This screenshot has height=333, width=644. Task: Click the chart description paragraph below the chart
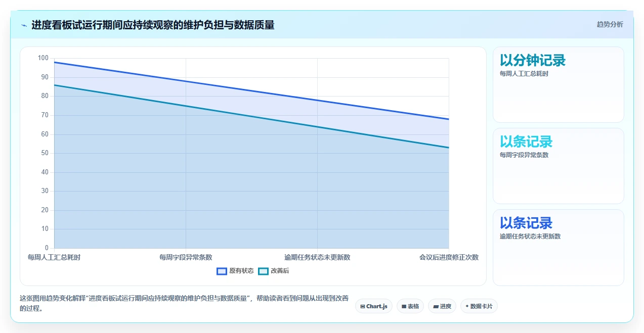click(184, 303)
